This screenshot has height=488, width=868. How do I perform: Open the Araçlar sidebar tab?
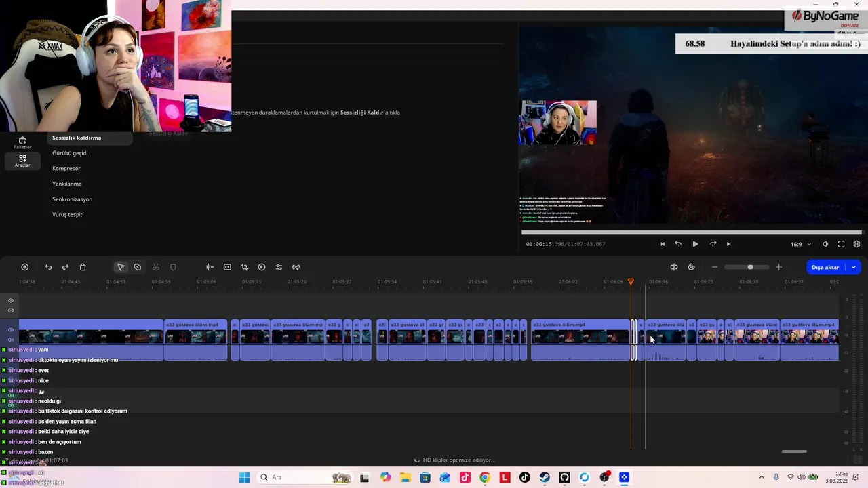coord(22,161)
